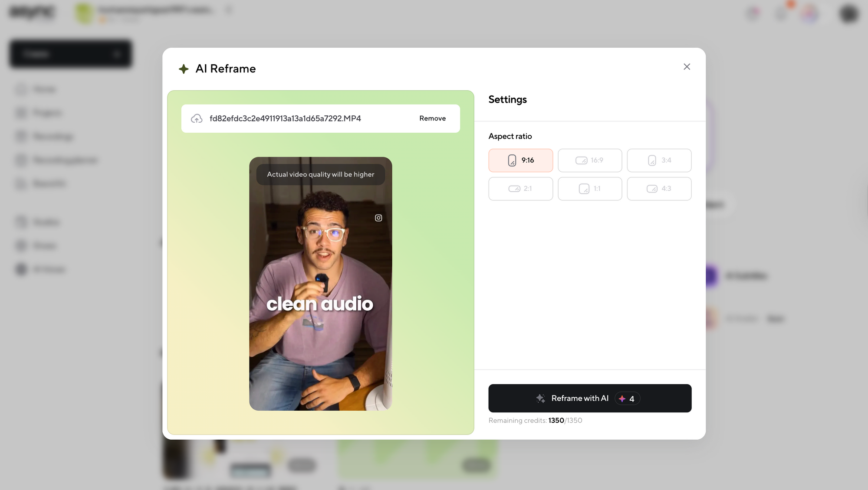
Task: Click the Instagram icon on video preview
Action: click(378, 218)
